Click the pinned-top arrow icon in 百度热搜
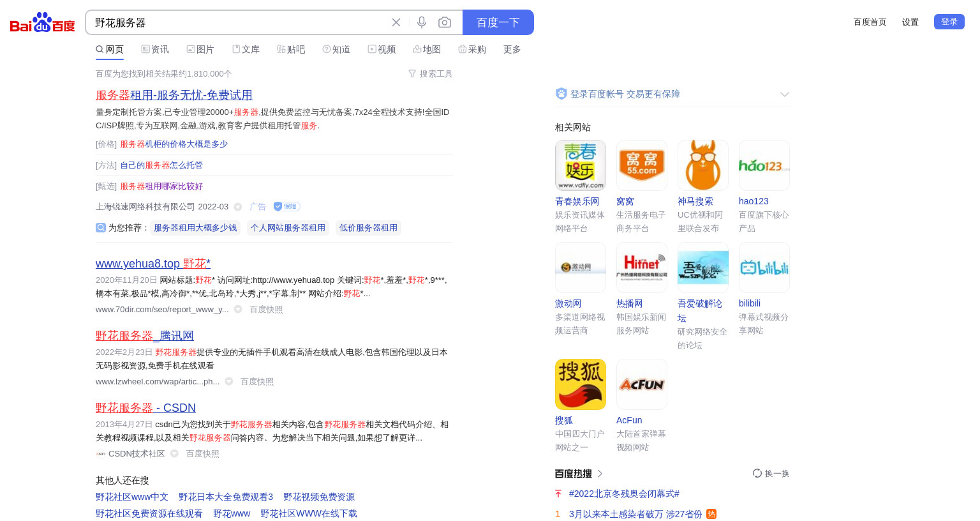Image resolution: width=980 pixels, height=521 pixels. [558, 494]
